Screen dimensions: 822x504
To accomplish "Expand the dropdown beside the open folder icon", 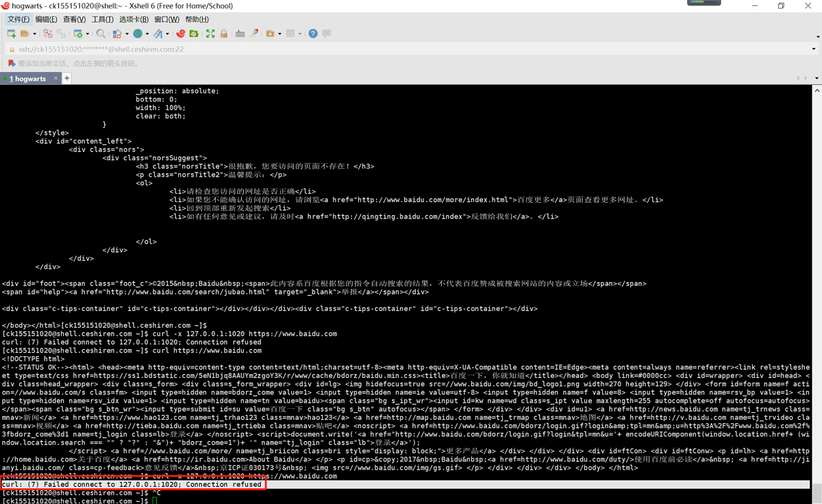I will pyautogui.click(x=34, y=33).
